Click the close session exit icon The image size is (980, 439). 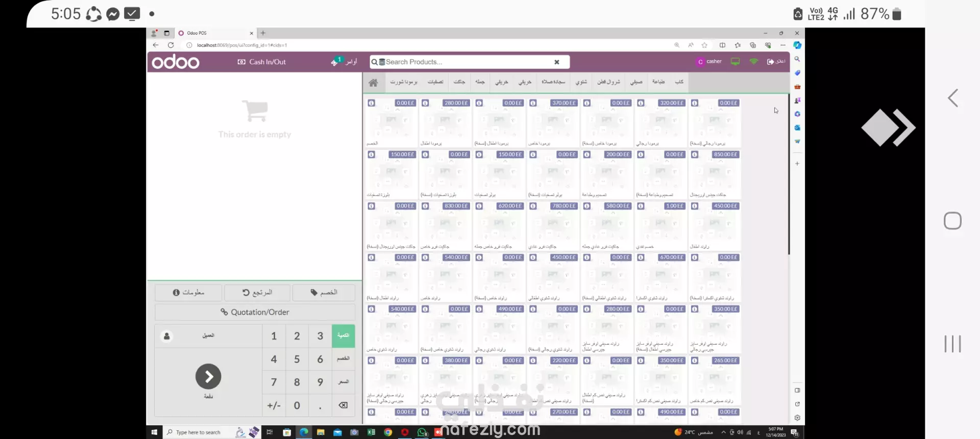pyautogui.click(x=770, y=62)
